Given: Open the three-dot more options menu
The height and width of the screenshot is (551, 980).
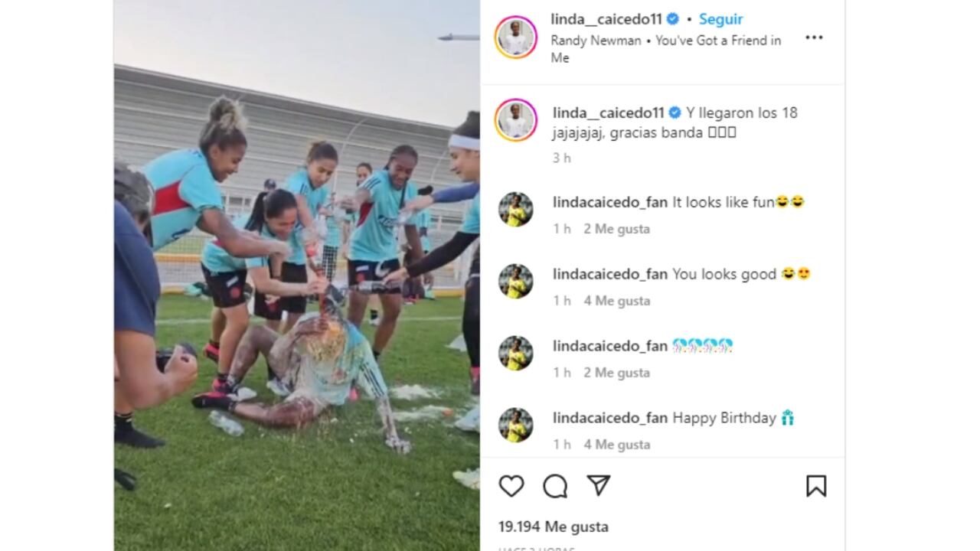Looking at the screenshot, I should click(814, 37).
